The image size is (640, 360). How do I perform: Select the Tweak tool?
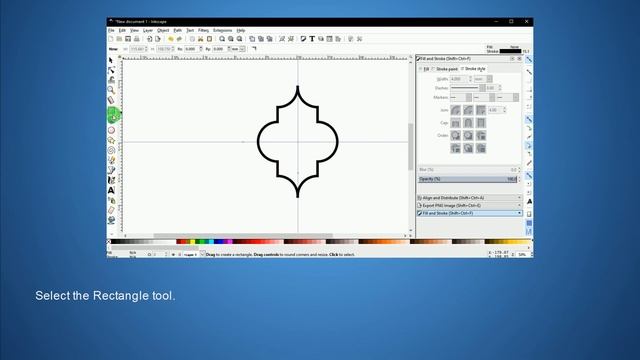(111, 80)
